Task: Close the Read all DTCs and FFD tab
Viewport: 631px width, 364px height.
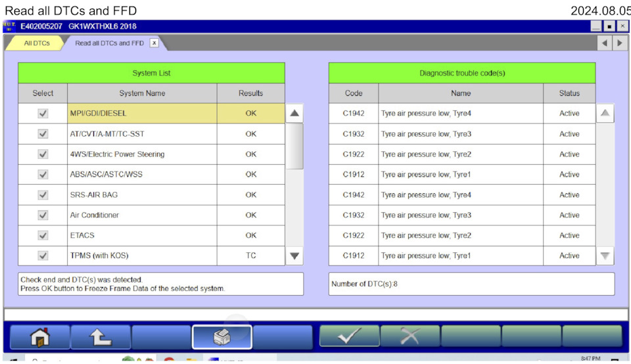Action: [154, 43]
